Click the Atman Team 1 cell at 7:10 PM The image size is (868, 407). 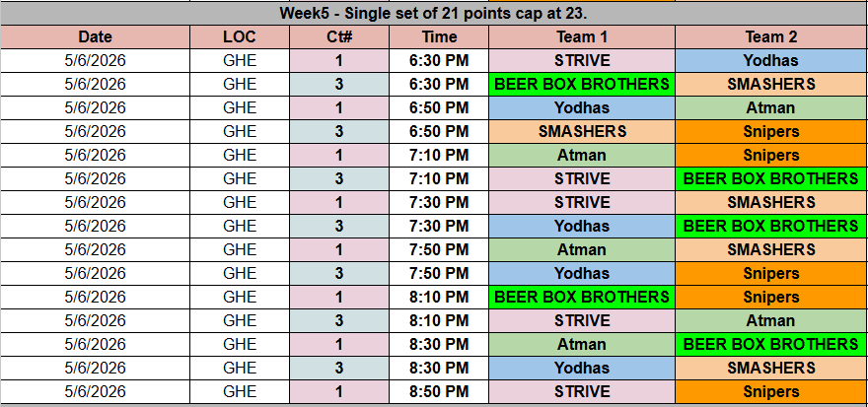tap(581, 155)
